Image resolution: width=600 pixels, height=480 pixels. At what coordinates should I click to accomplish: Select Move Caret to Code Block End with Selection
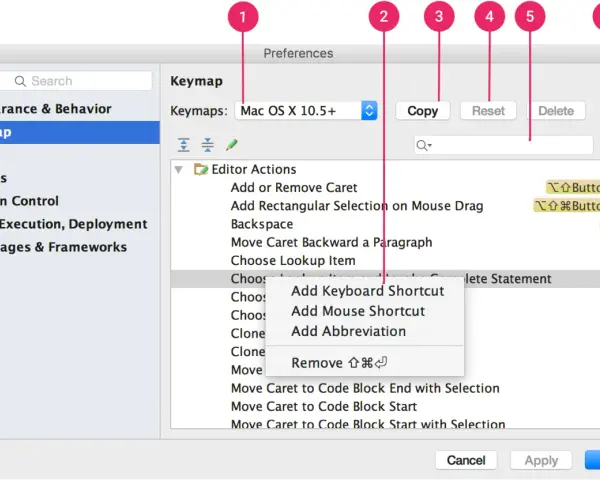pyautogui.click(x=365, y=388)
